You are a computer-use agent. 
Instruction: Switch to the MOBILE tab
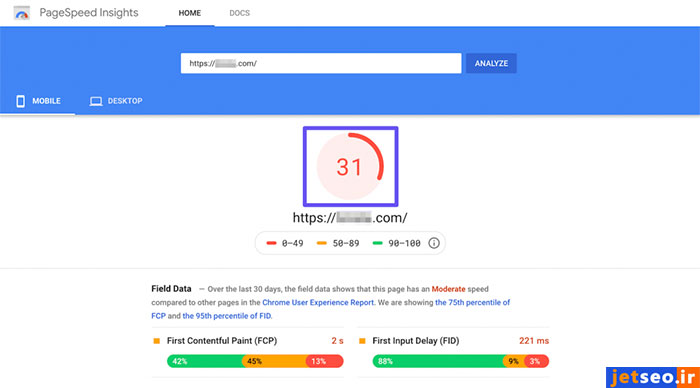pos(38,101)
